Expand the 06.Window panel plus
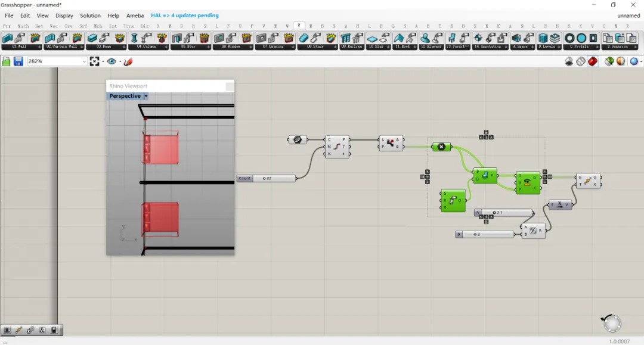The width and height of the screenshot is (644, 345). tap(251, 47)
